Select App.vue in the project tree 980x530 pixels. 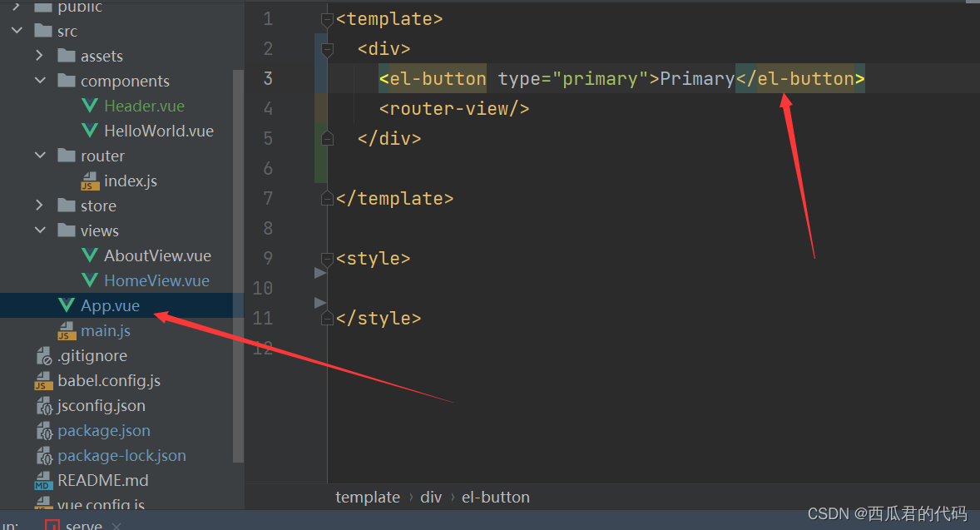pos(110,305)
